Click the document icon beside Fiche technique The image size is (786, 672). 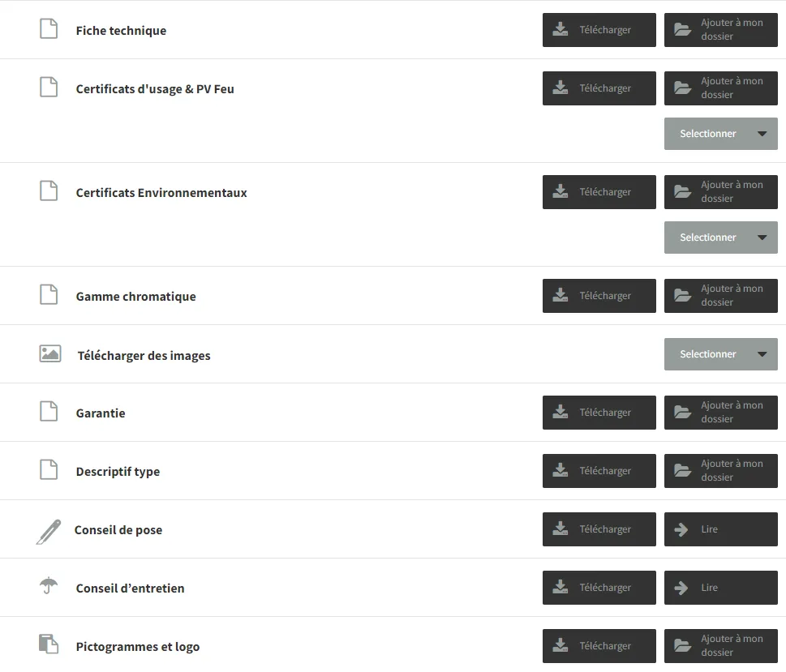[49, 29]
